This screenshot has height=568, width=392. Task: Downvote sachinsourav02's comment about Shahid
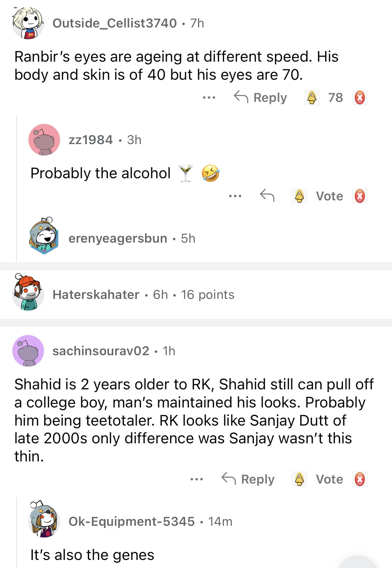point(360,479)
